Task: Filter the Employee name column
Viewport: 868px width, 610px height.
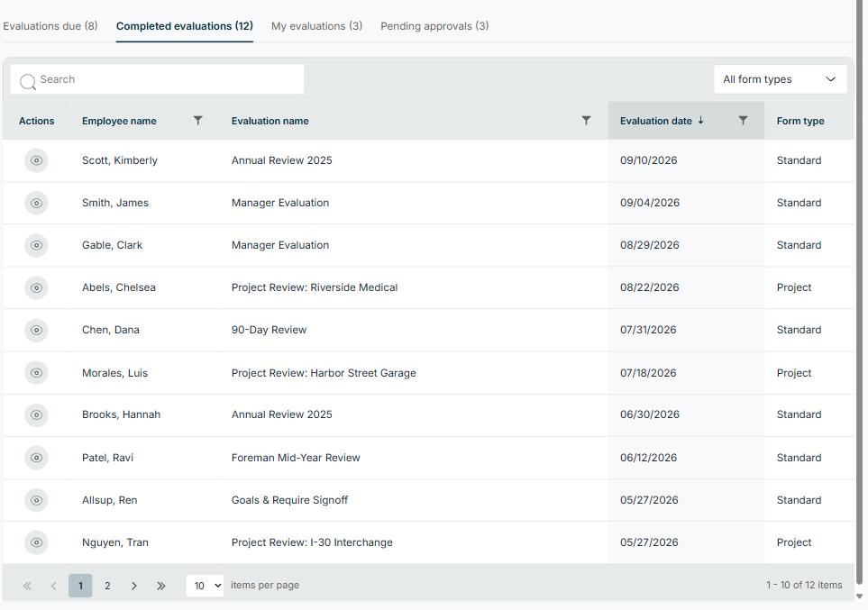Action: pyautogui.click(x=197, y=121)
